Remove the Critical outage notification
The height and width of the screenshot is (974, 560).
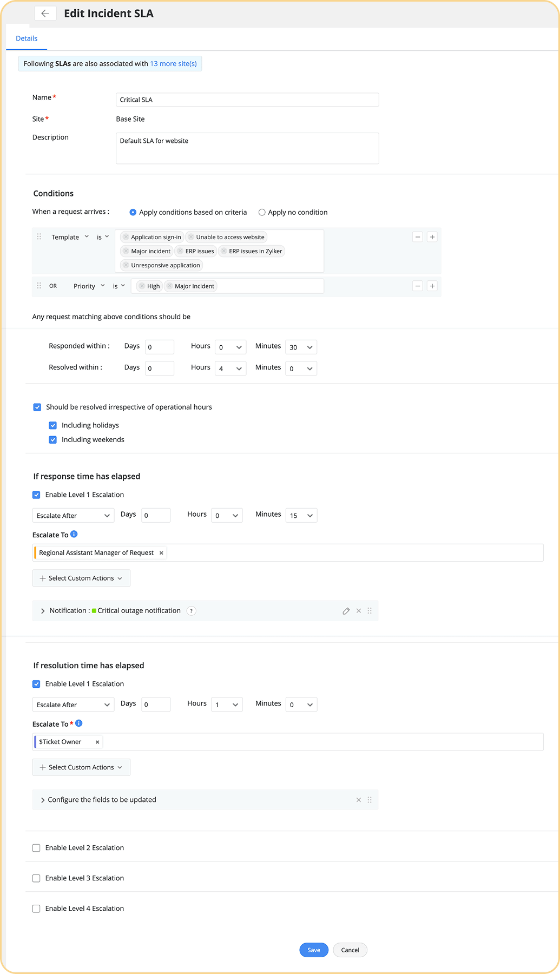[358, 611]
